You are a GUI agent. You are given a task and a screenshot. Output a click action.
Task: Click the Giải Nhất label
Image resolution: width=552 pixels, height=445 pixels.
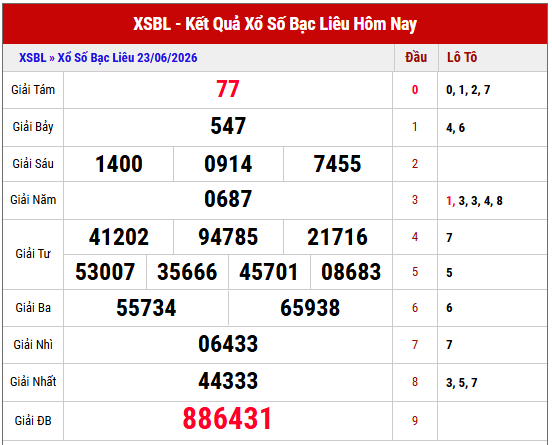[x=33, y=382]
